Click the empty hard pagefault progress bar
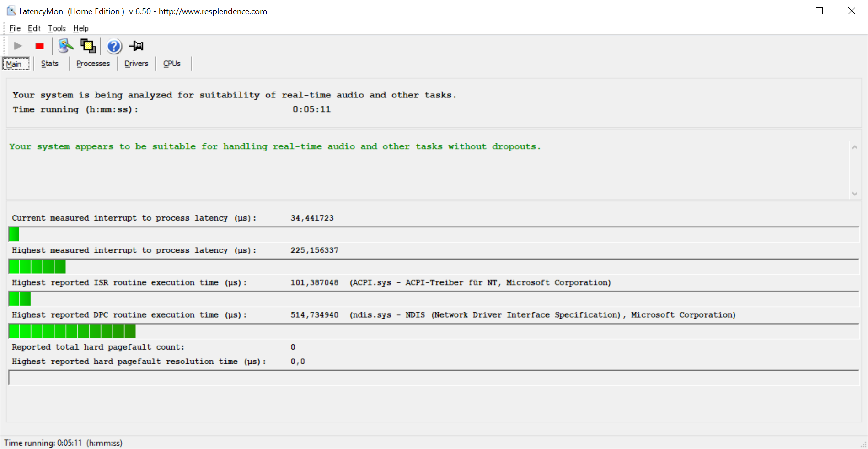868x449 pixels. [434, 378]
